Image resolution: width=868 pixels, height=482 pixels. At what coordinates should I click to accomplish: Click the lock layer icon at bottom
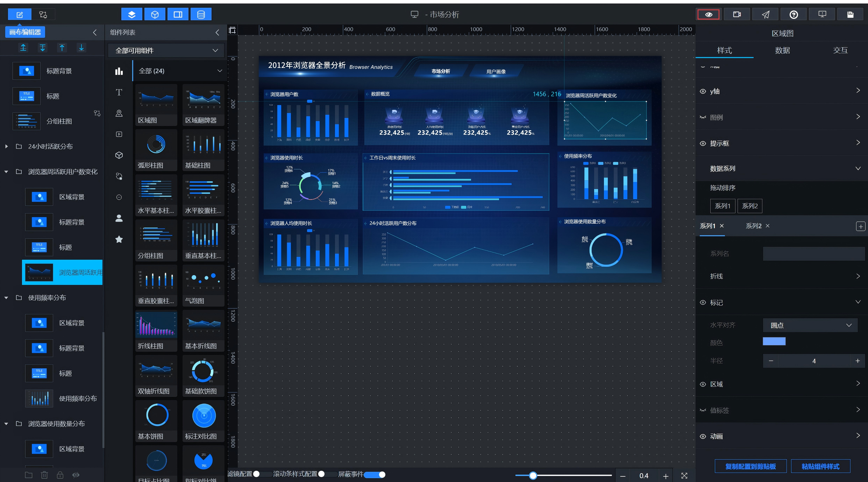(x=60, y=475)
